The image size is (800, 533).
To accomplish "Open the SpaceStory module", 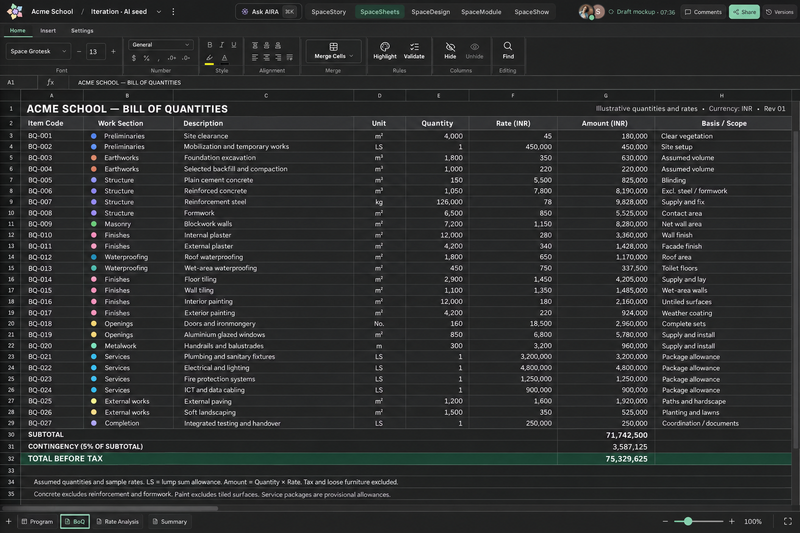I will [329, 12].
